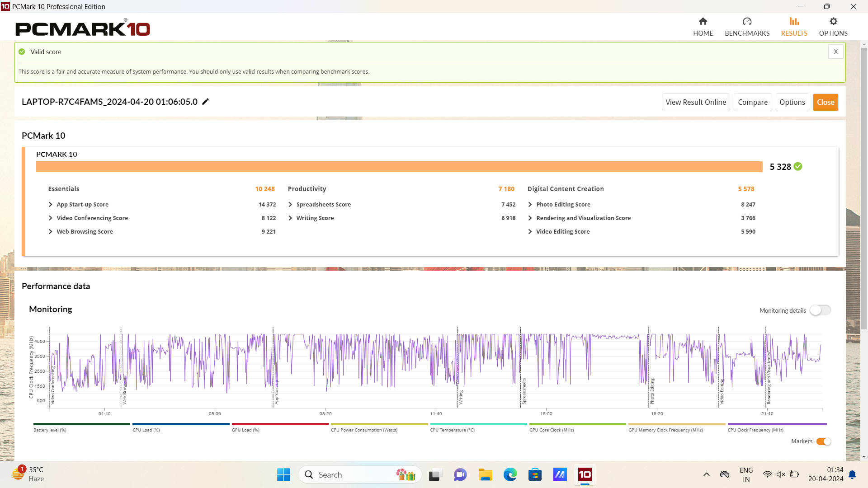Dismiss the Valid score banner with X
Image resolution: width=868 pixels, height=488 pixels.
[x=835, y=52]
